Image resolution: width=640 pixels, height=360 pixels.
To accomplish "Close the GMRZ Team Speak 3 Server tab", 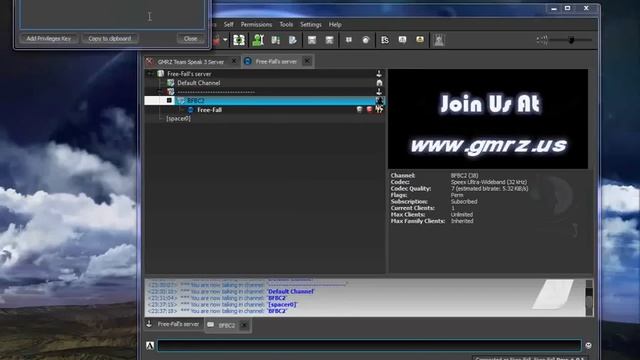I will point(234,61).
